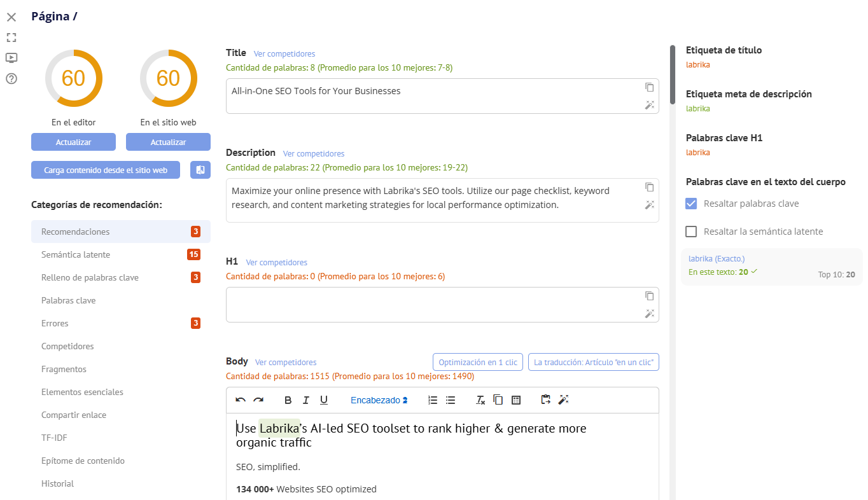868x500 pixels.
Task: Toggle fullscreen mode icon in left sidebar
Action: point(11,38)
